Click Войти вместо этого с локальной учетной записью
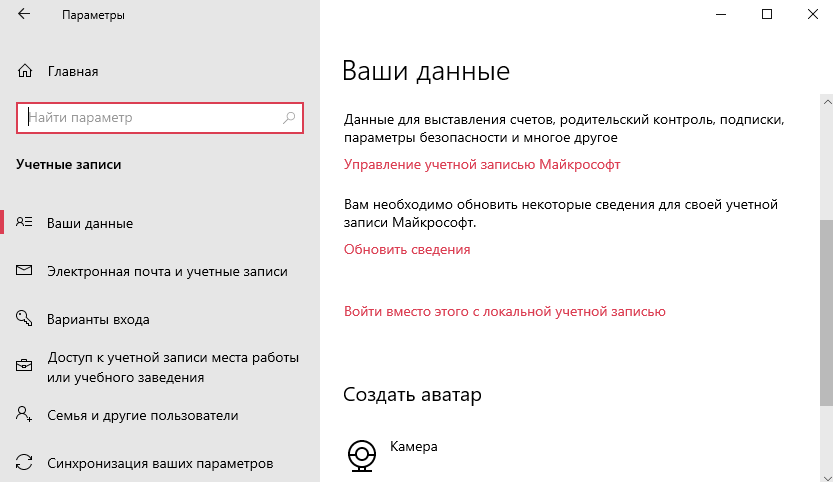Viewport: 833px width, 482px height. click(505, 311)
